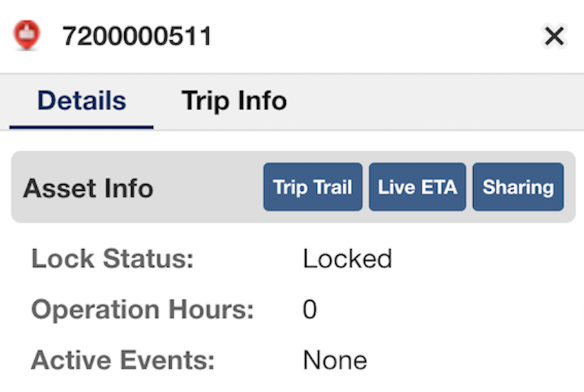Image resolution: width=584 pixels, height=392 pixels.
Task: Select the Lock Status label
Action: (112, 258)
